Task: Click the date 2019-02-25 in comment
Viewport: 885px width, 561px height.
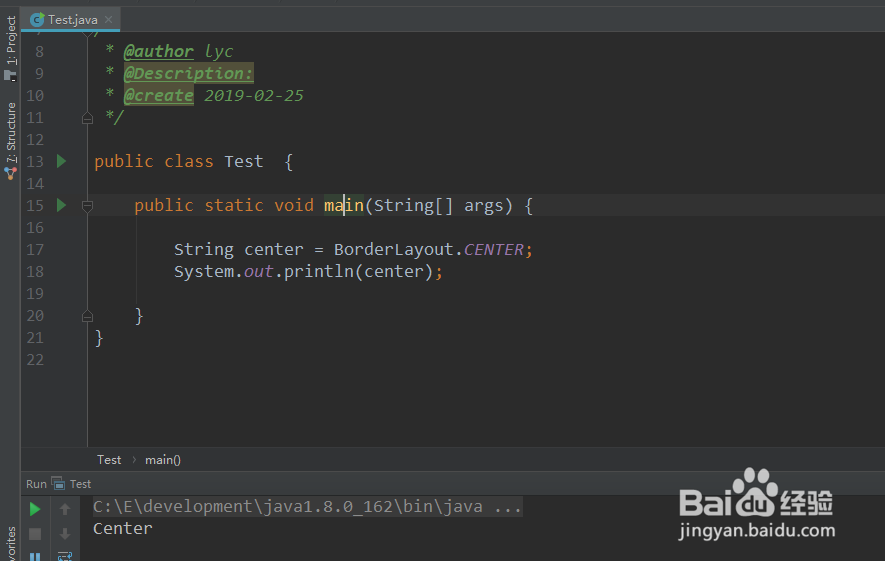Action: 253,95
